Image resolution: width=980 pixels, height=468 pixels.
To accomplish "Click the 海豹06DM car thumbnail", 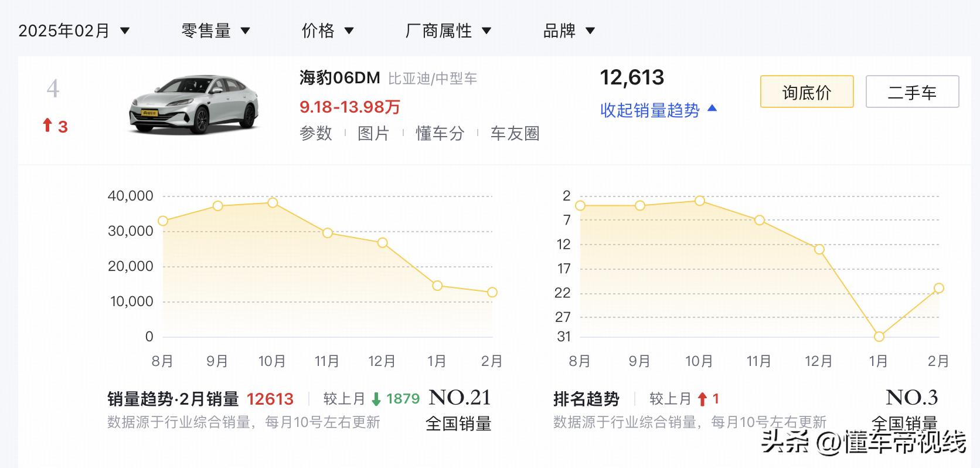I will click(195, 104).
